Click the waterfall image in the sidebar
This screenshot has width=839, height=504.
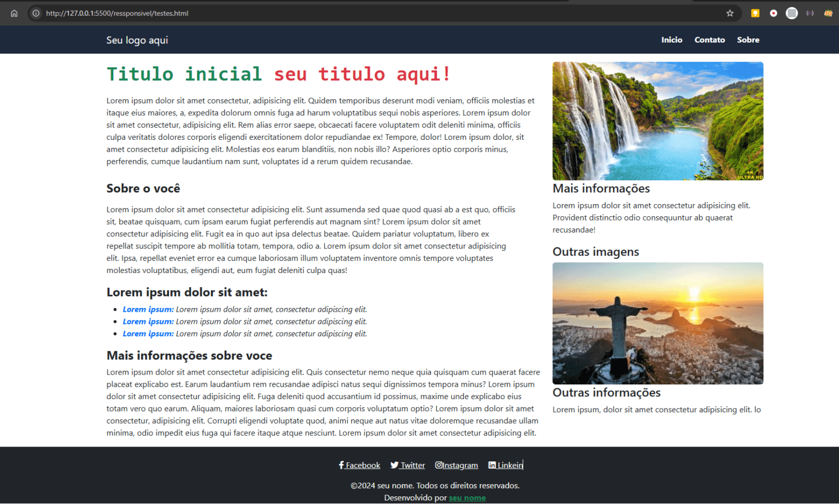[x=658, y=121]
